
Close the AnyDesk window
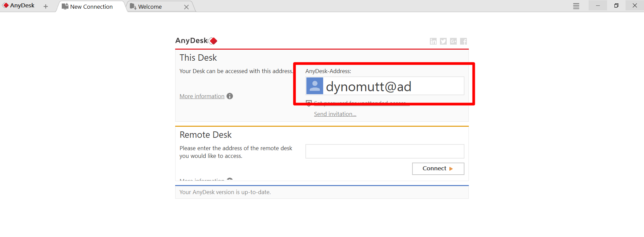[635, 6]
